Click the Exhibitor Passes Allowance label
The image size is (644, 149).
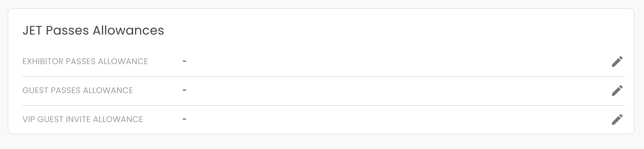(85, 61)
